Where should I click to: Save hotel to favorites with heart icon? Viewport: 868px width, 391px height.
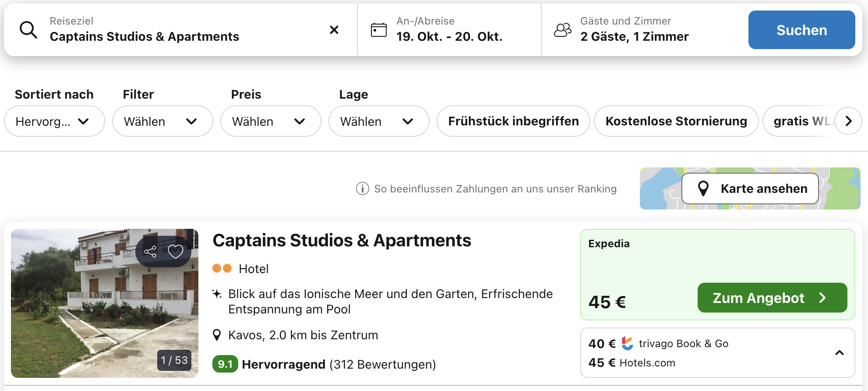pos(176,252)
